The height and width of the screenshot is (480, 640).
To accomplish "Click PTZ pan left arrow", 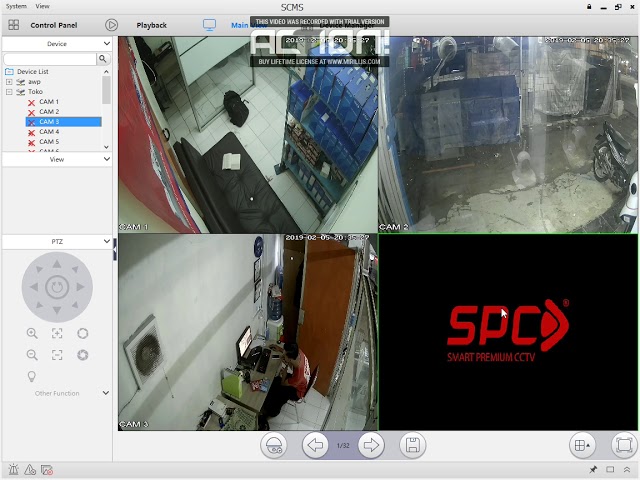I will pyautogui.click(x=34, y=287).
